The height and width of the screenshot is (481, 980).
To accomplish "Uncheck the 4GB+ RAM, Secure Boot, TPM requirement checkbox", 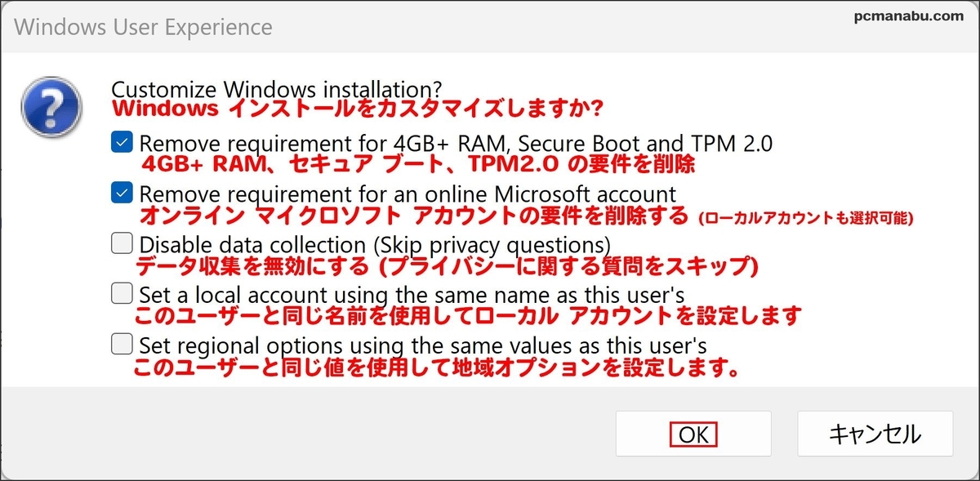I will (x=122, y=144).
